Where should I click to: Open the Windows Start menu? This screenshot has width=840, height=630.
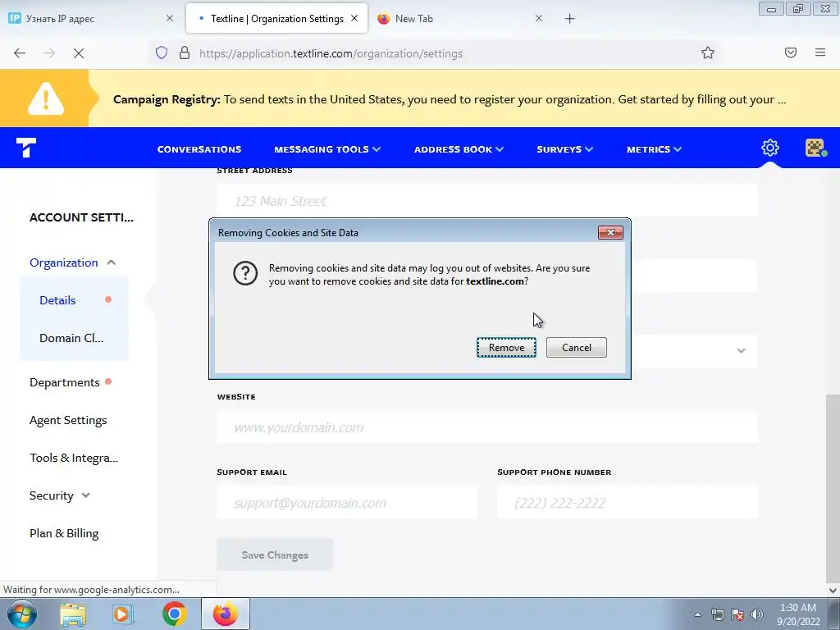pos(21,614)
